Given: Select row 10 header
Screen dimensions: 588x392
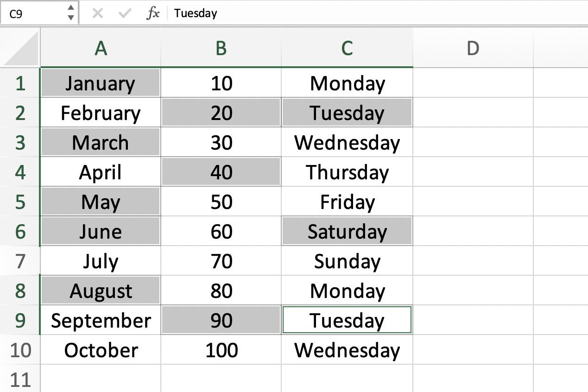Looking at the screenshot, I should coord(20,350).
